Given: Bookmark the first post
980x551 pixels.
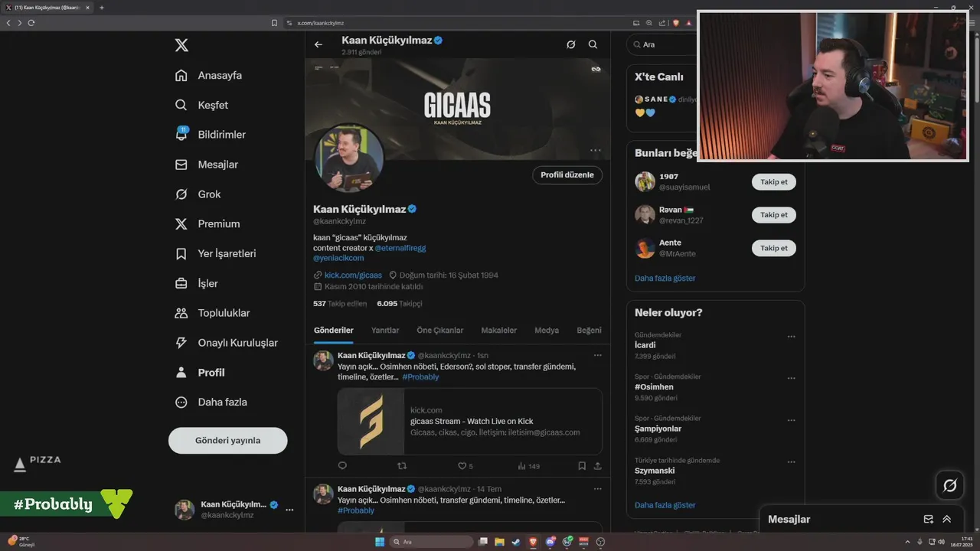Looking at the screenshot, I should (582, 465).
